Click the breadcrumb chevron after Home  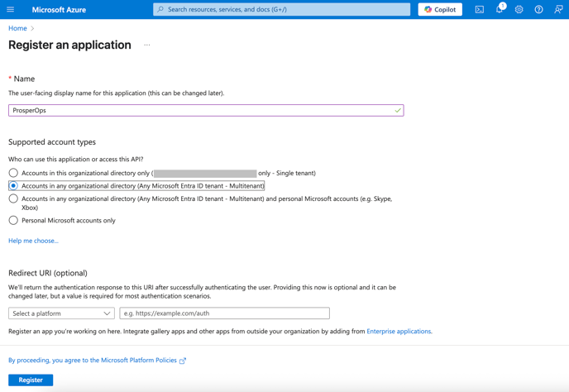point(32,28)
